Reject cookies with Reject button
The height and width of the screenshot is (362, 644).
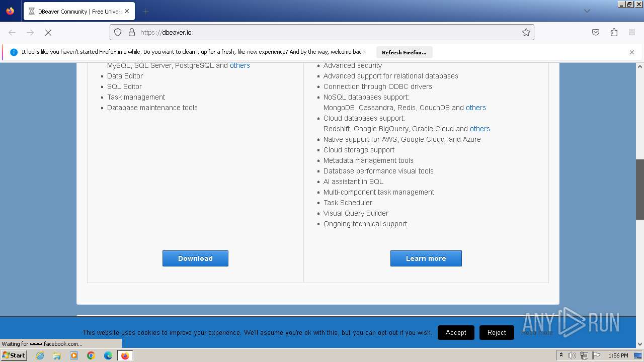pyautogui.click(x=497, y=332)
